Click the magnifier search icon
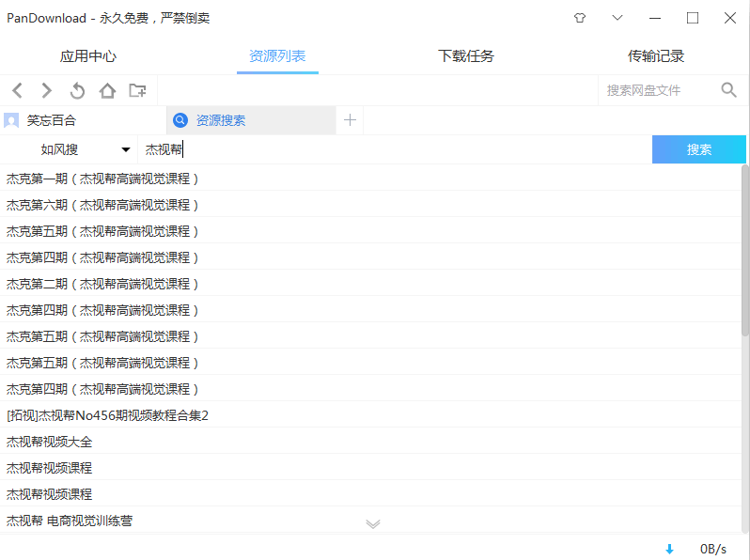The width and height of the screenshot is (750, 560). coord(729,90)
